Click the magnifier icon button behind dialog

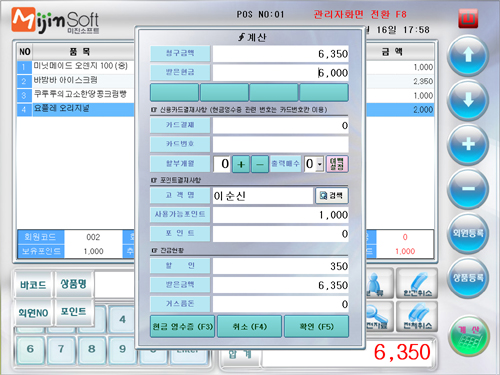pos(379,316)
